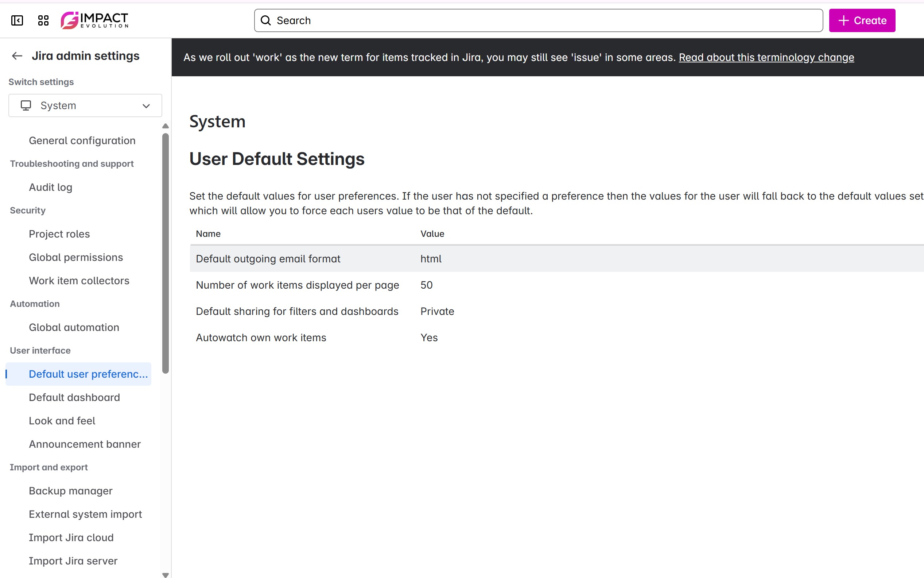This screenshot has height=578, width=924.
Task: Click the monitor icon in the System selector
Action: (26, 105)
